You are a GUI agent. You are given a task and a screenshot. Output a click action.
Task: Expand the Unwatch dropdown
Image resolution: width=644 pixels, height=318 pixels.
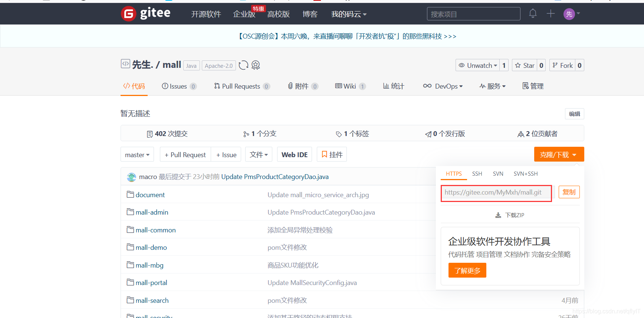477,65
